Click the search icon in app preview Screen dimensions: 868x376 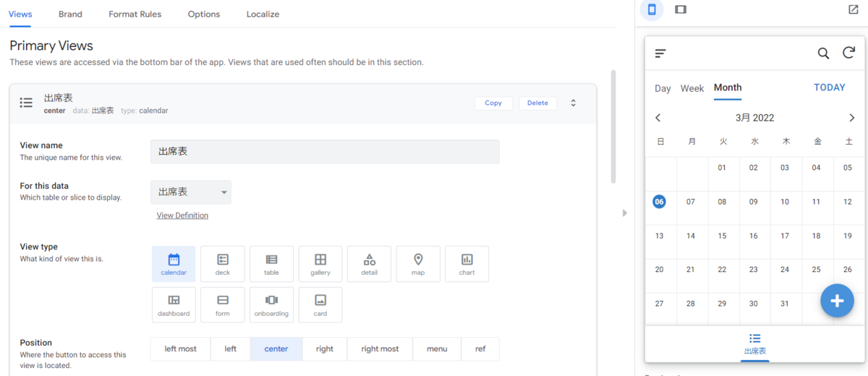(823, 53)
